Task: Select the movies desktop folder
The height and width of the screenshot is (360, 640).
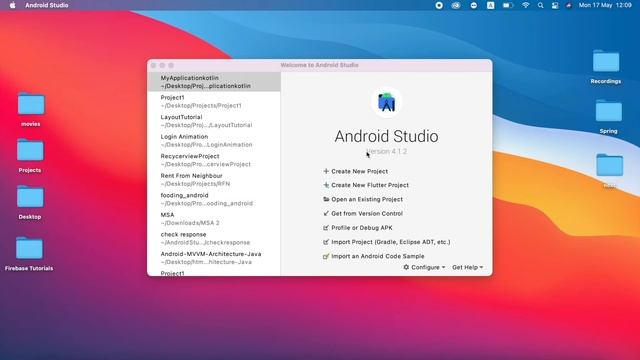Action: (31, 109)
